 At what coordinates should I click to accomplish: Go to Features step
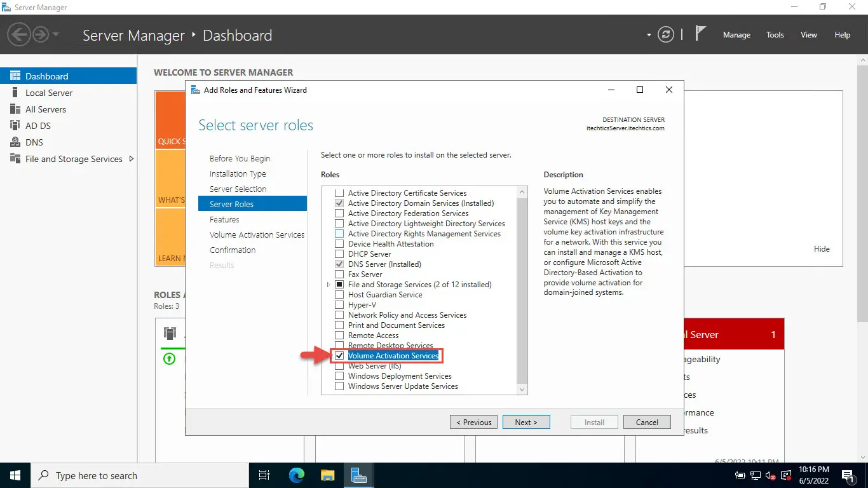click(x=224, y=220)
